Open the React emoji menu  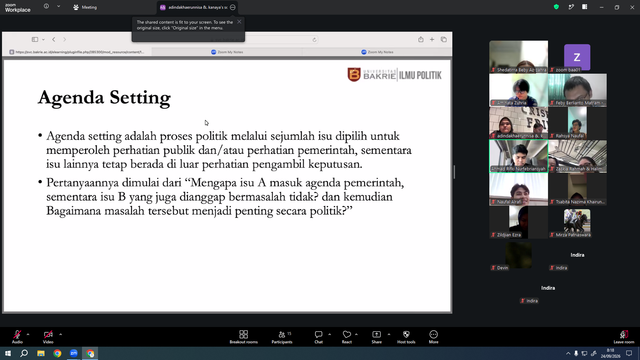coord(347,337)
